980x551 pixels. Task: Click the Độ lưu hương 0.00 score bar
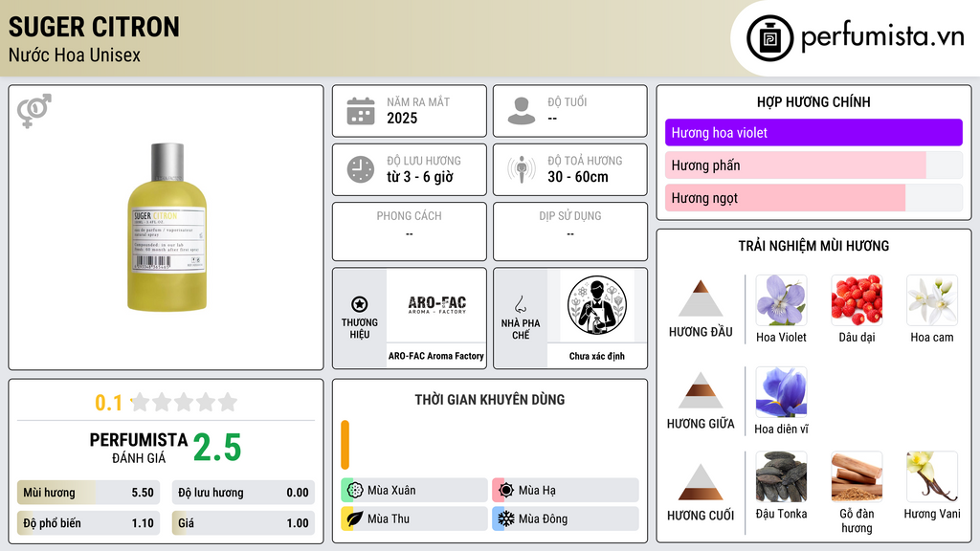point(243,493)
